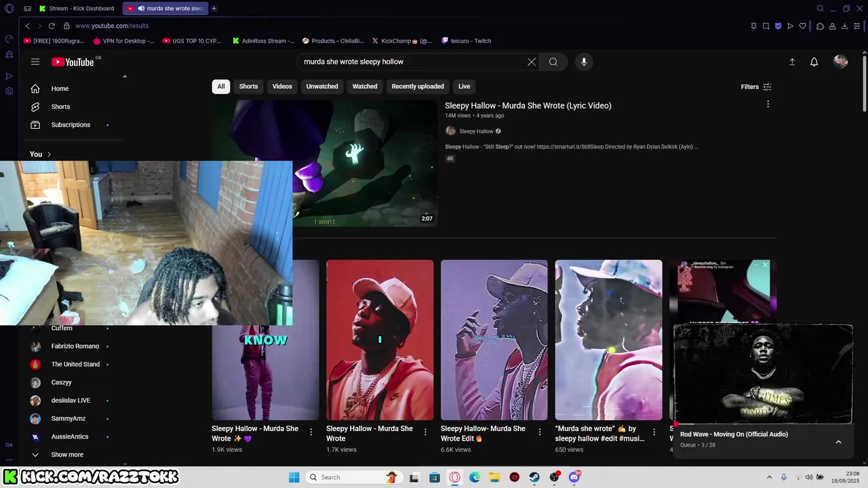The width and height of the screenshot is (868, 488).
Task: Open more options for the Lyric Video result
Action: click(x=768, y=104)
